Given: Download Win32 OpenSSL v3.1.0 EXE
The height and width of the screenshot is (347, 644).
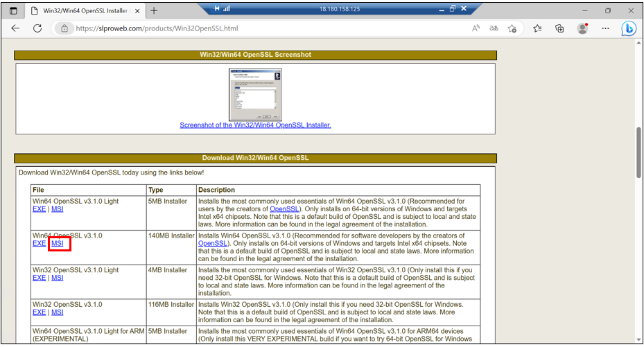Looking at the screenshot, I should coord(39,312).
